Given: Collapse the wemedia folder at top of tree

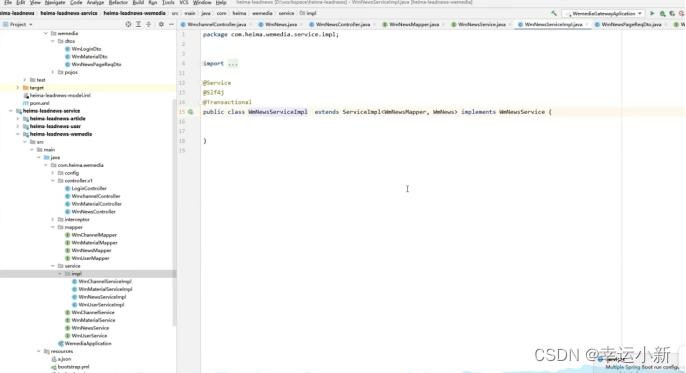Looking at the screenshot, I should coord(46,33).
